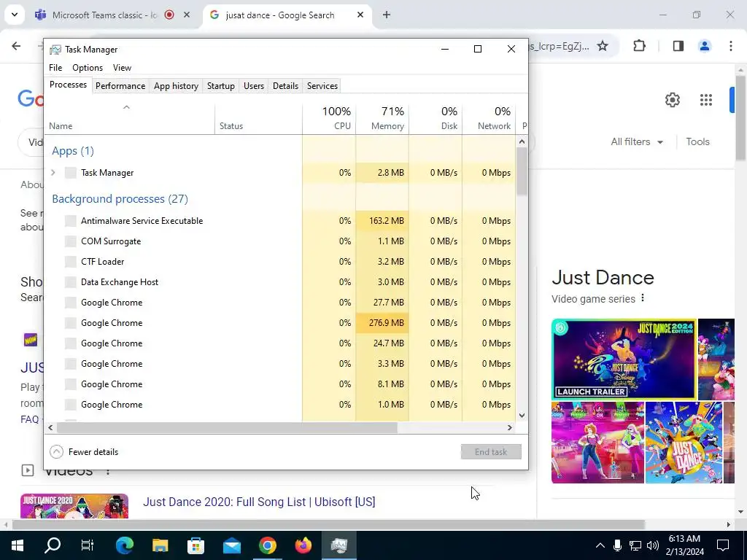Image resolution: width=747 pixels, height=560 pixels.
Task: Open the All filters dropdown
Action: 636,142
